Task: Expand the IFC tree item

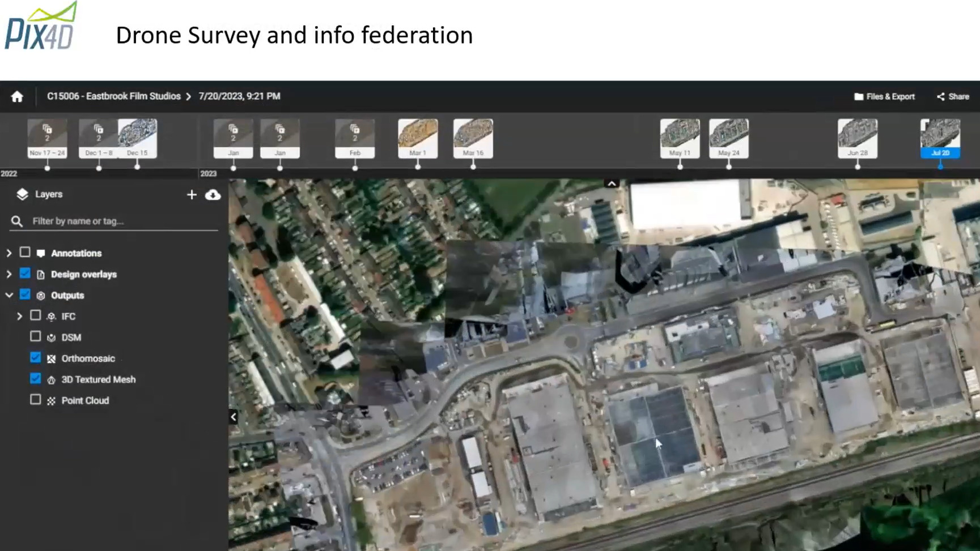Action: (20, 316)
